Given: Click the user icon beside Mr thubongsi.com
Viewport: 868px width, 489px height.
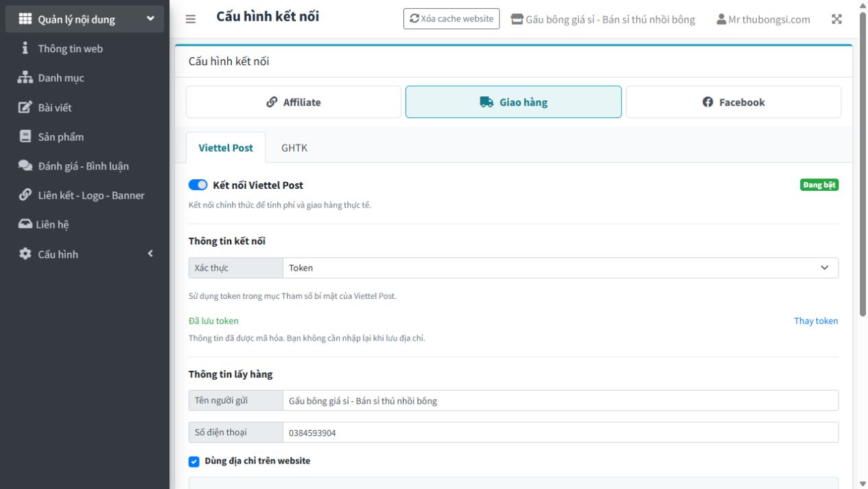Looking at the screenshot, I should (721, 19).
